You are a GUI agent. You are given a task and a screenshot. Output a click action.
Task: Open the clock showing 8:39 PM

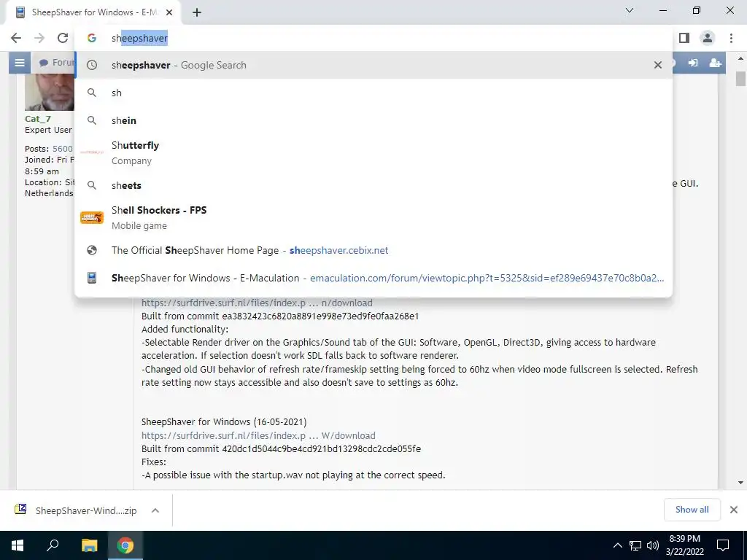coord(684,545)
